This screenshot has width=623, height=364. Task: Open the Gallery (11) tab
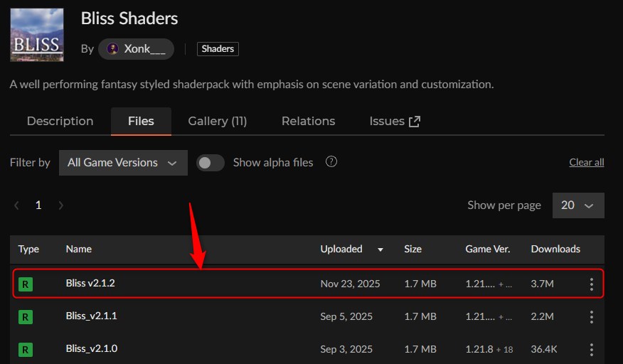coord(218,121)
